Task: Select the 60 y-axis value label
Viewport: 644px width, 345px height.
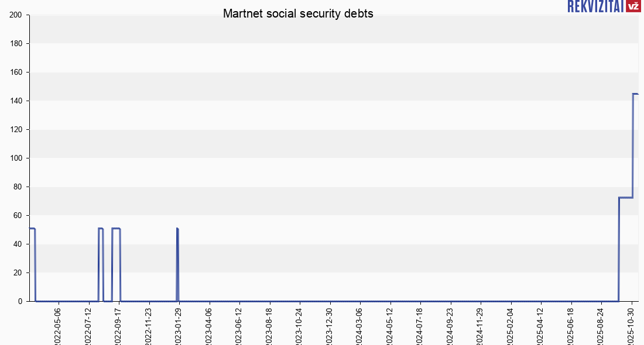Action: 18,216
